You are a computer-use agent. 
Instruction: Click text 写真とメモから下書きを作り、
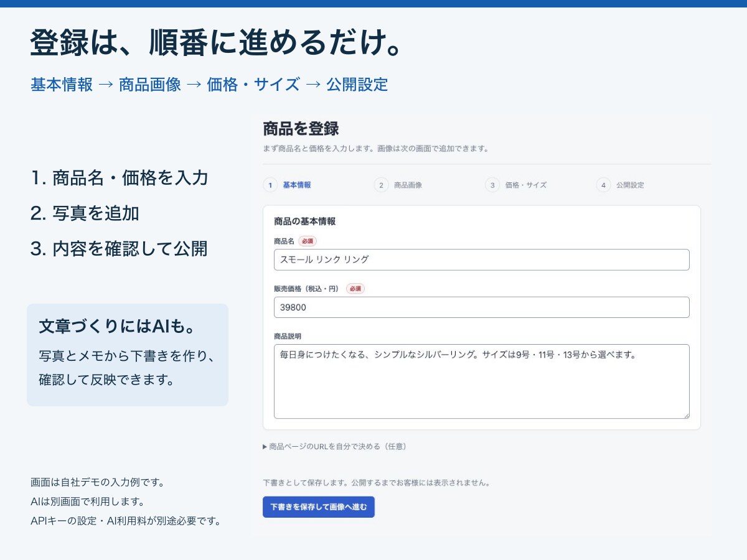(x=127, y=356)
